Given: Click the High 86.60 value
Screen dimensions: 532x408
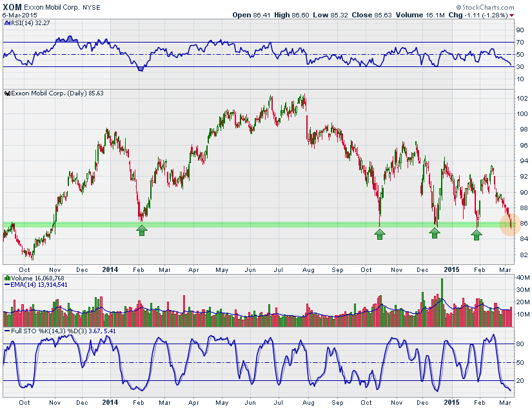Looking at the screenshot, I should [291, 15].
